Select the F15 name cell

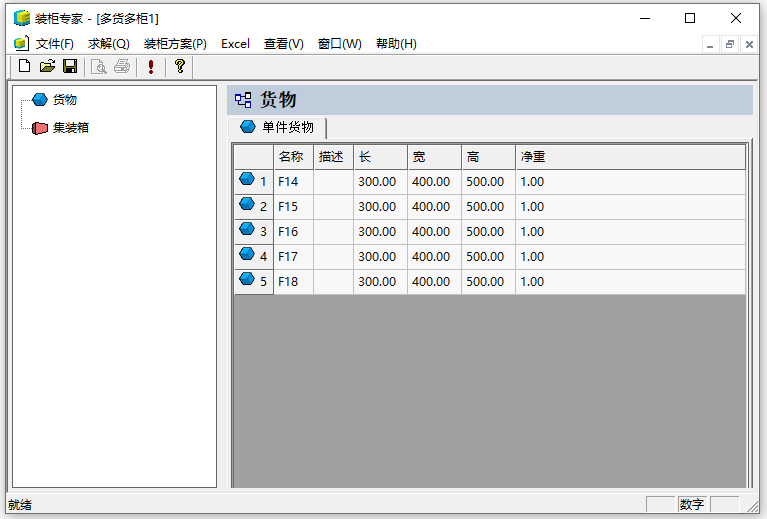coord(293,207)
